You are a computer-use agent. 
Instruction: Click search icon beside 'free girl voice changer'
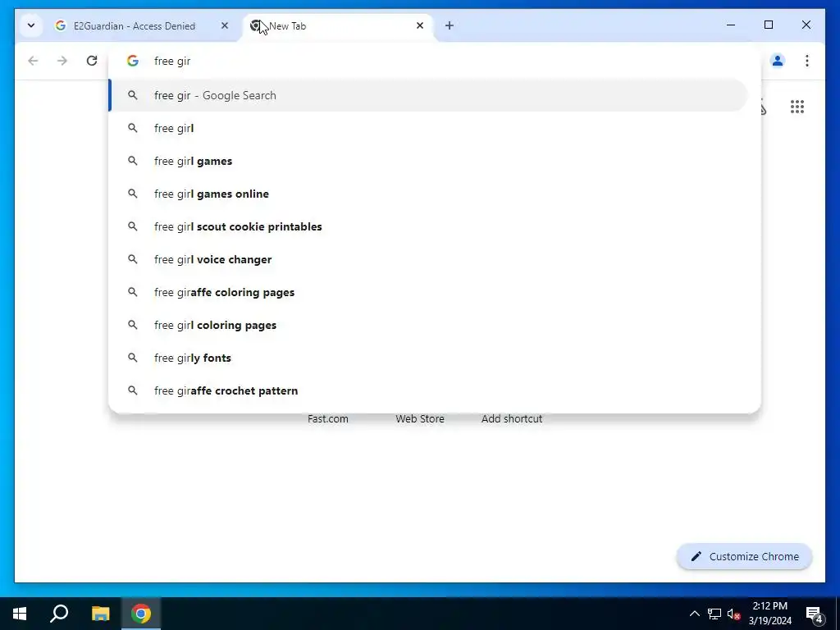132,258
